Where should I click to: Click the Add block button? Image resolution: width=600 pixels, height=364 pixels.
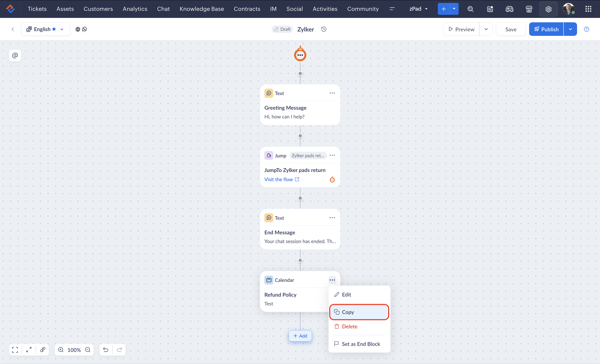pyautogui.click(x=300, y=336)
